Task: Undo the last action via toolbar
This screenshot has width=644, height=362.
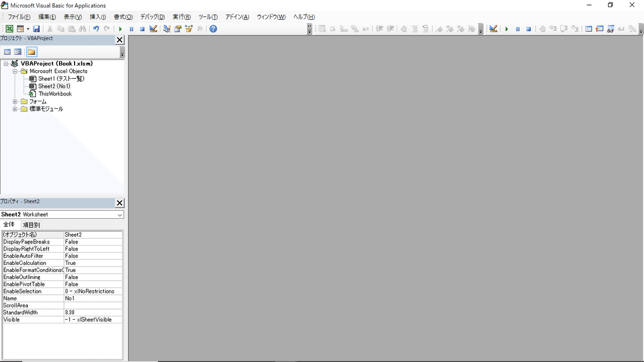Action: pyautogui.click(x=96, y=29)
